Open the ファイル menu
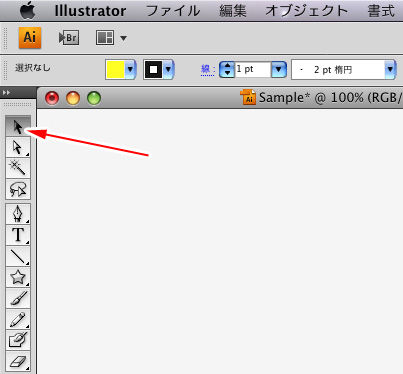 click(173, 11)
